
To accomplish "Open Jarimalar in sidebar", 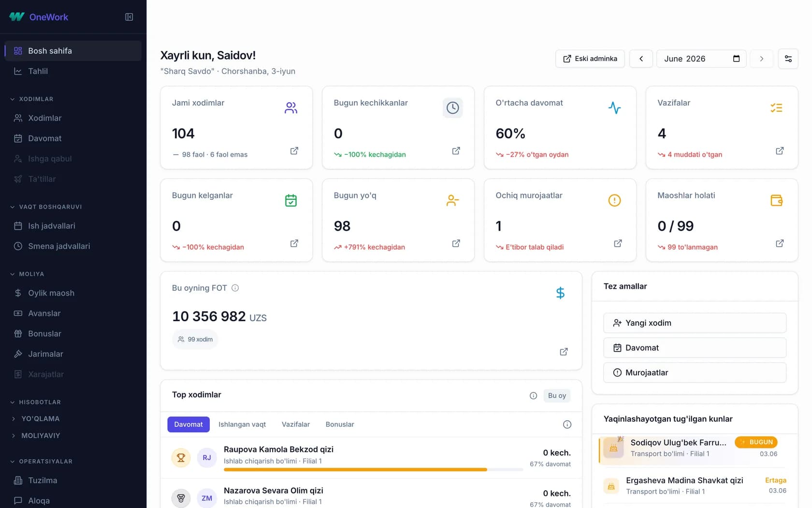I will click(x=73, y=354).
